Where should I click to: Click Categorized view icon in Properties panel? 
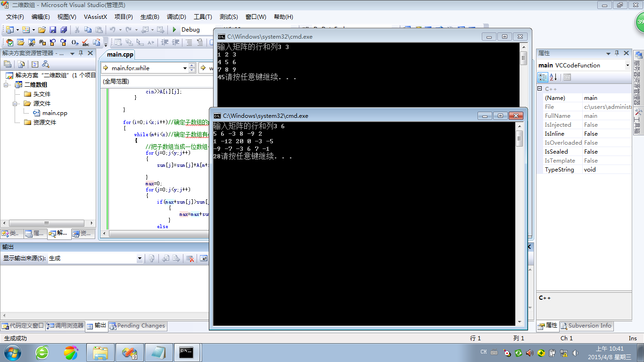click(x=543, y=77)
